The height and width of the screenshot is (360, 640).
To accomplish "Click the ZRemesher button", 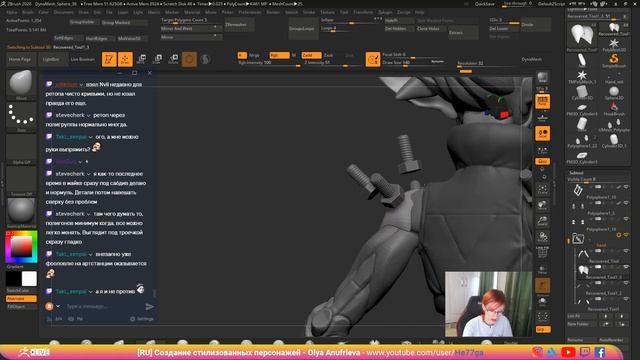I will [x=239, y=24].
